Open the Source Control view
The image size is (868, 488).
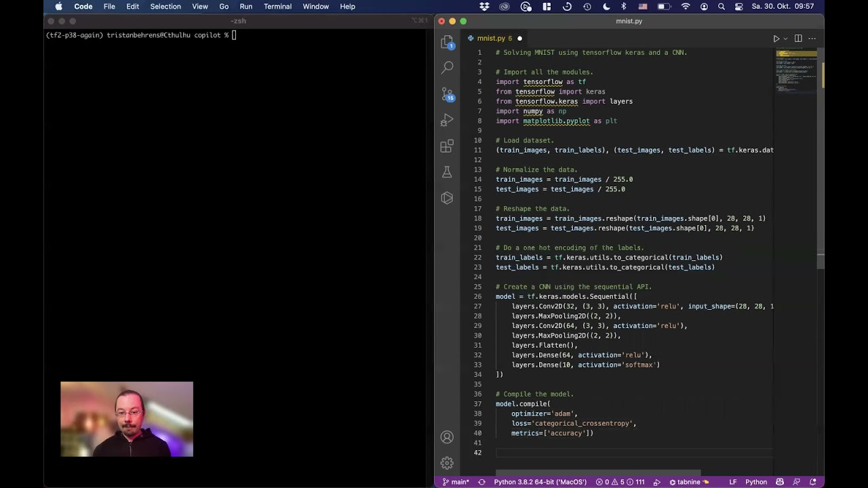(447, 94)
